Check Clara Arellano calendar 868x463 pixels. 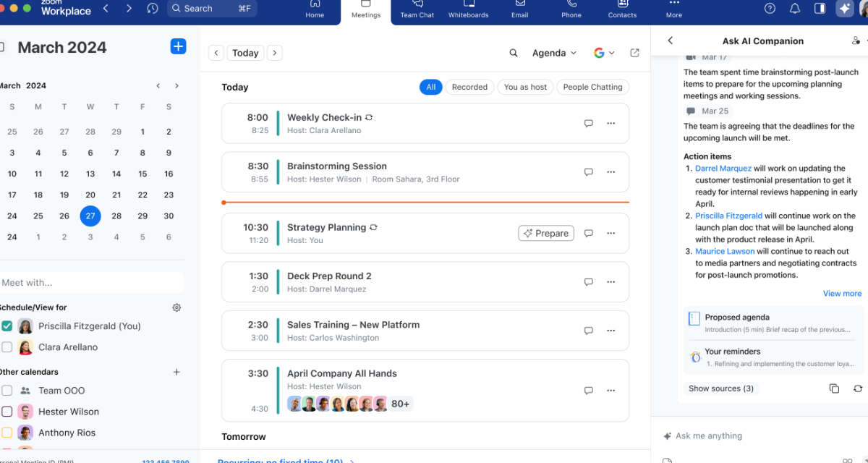pyautogui.click(x=7, y=347)
